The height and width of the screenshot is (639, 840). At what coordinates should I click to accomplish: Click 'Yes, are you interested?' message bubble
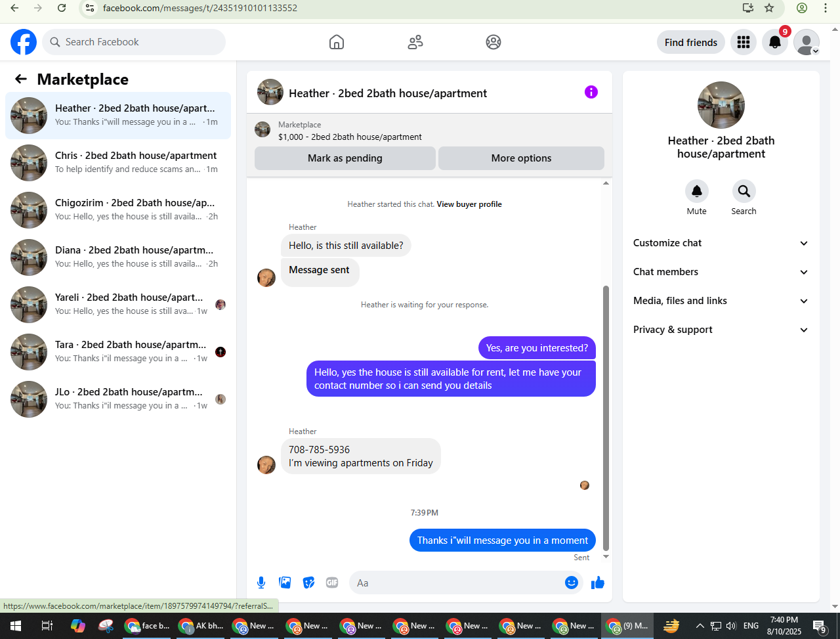pyautogui.click(x=537, y=348)
